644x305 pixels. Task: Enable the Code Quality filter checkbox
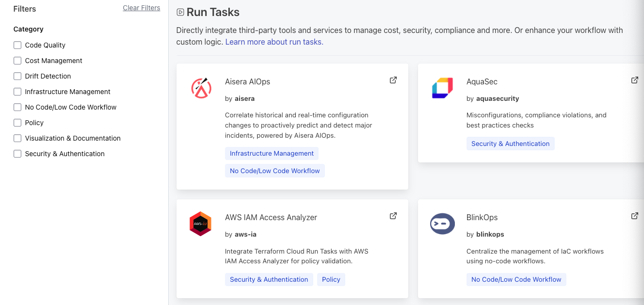coord(17,45)
